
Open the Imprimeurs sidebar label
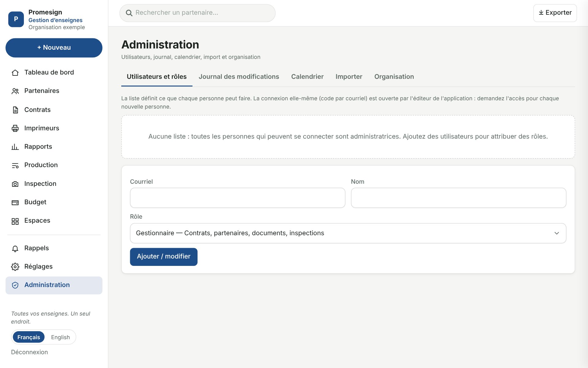tap(42, 128)
